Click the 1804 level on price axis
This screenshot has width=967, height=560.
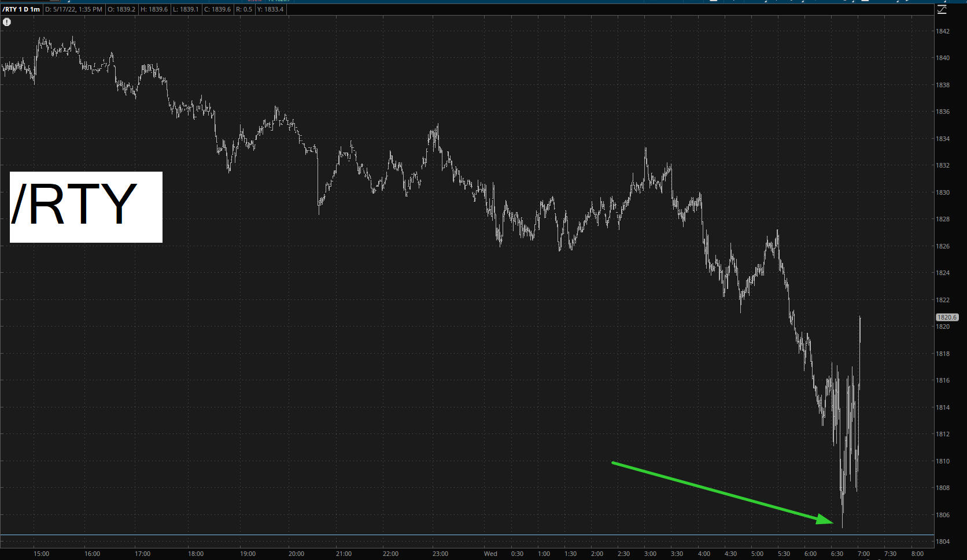[943, 542]
